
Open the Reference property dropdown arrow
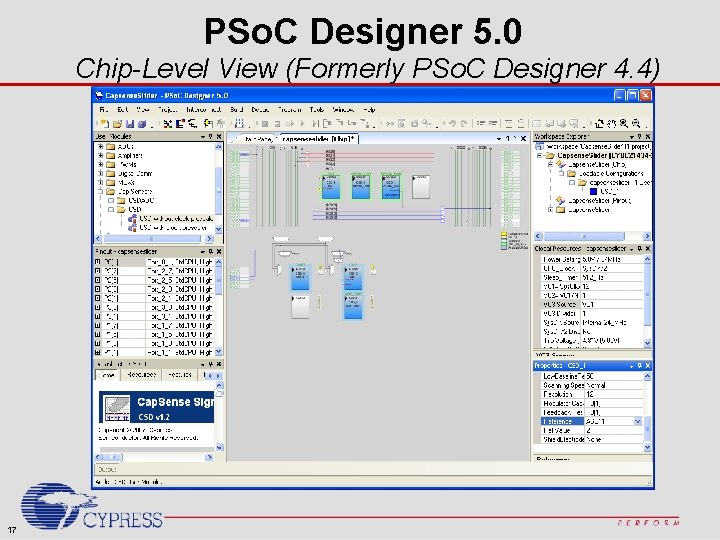click(638, 421)
